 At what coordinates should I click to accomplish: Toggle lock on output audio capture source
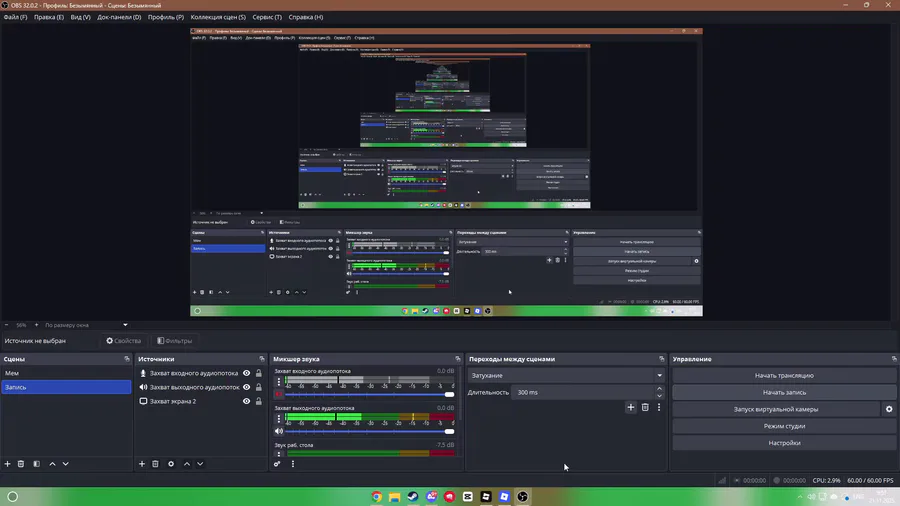pos(259,387)
